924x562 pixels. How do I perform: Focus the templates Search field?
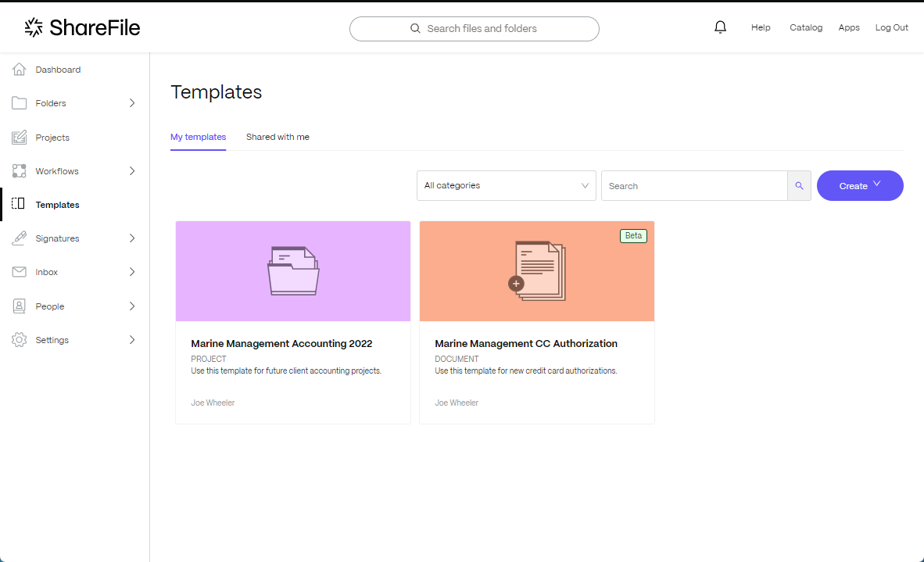click(x=694, y=185)
